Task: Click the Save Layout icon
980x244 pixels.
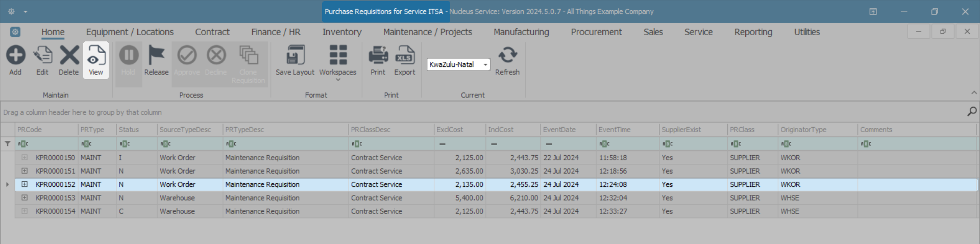Action: [295, 55]
